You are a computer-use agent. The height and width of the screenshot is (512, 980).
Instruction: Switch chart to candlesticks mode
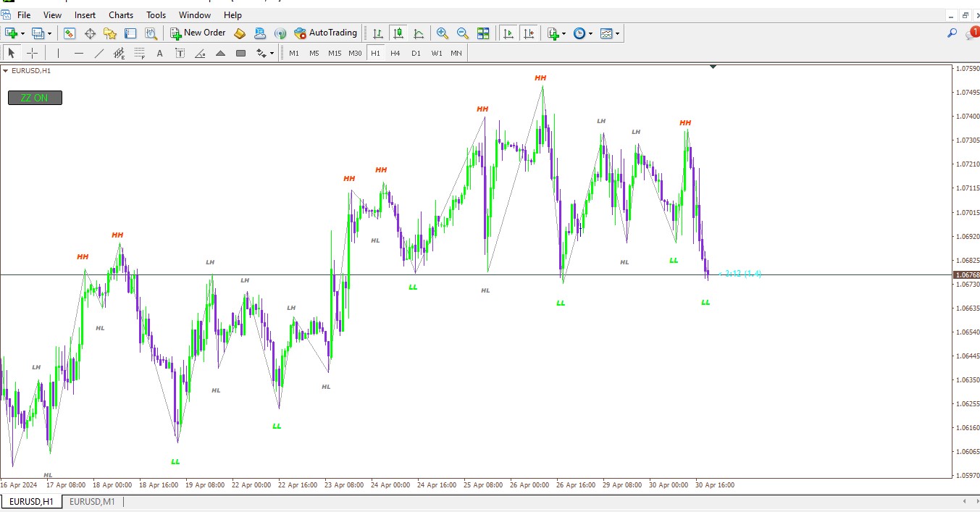398,33
